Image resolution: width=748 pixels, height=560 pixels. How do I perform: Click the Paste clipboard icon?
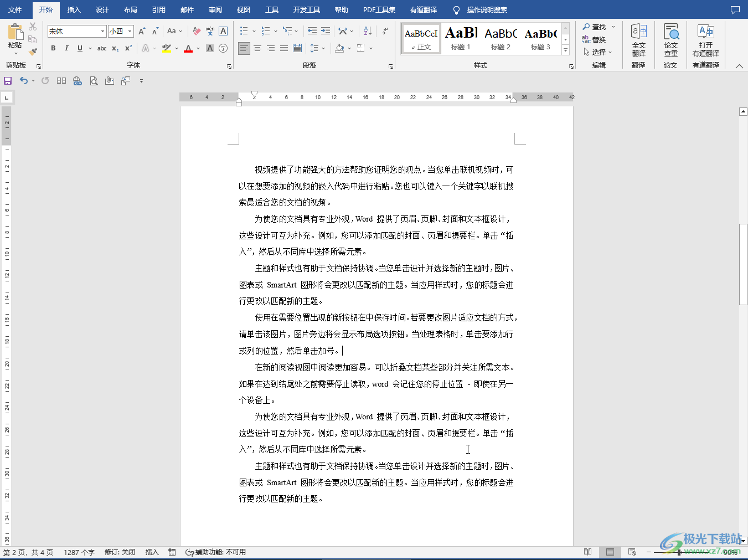pyautogui.click(x=15, y=33)
